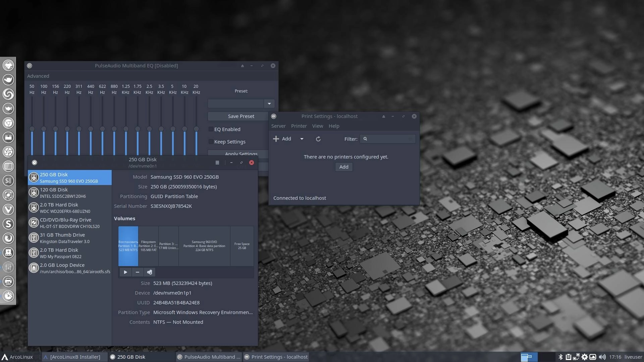The image size is (644, 362).
Task: Click the workspace switcher first desktop
Action: point(529,357)
